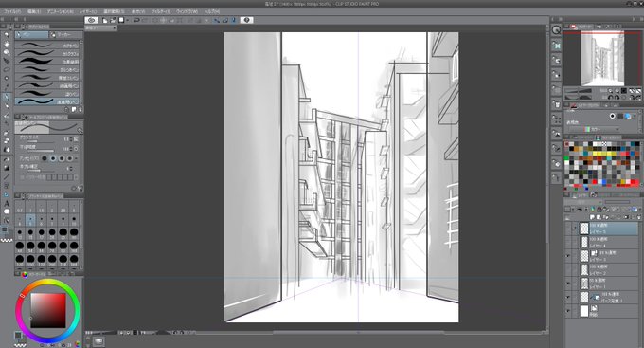This screenshot has height=348, width=644.
Task: Select the Pen tool in tool palette
Action: 7,97
